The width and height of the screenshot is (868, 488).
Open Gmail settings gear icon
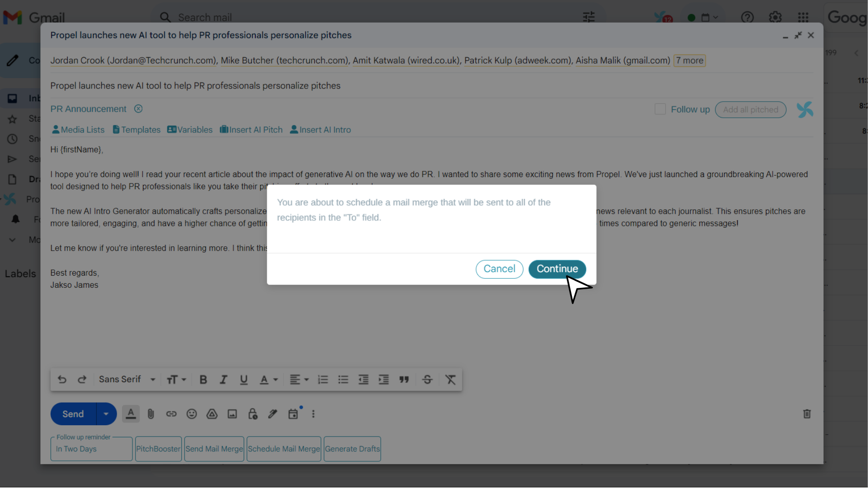(x=775, y=18)
